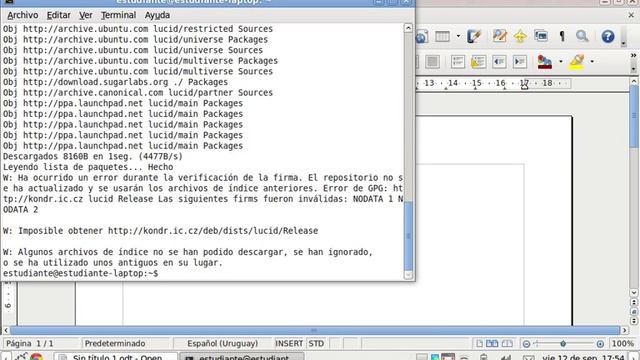The height and width of the screenshot is (360, 640).
Task: Click Español (Uruguay) language field
Action: (222, 343)
